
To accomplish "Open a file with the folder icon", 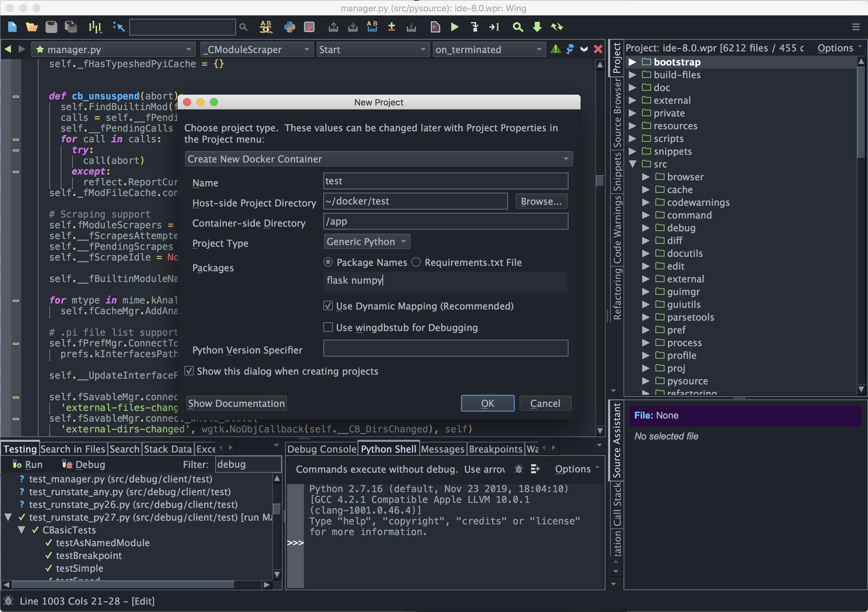I will coord(32,27).
